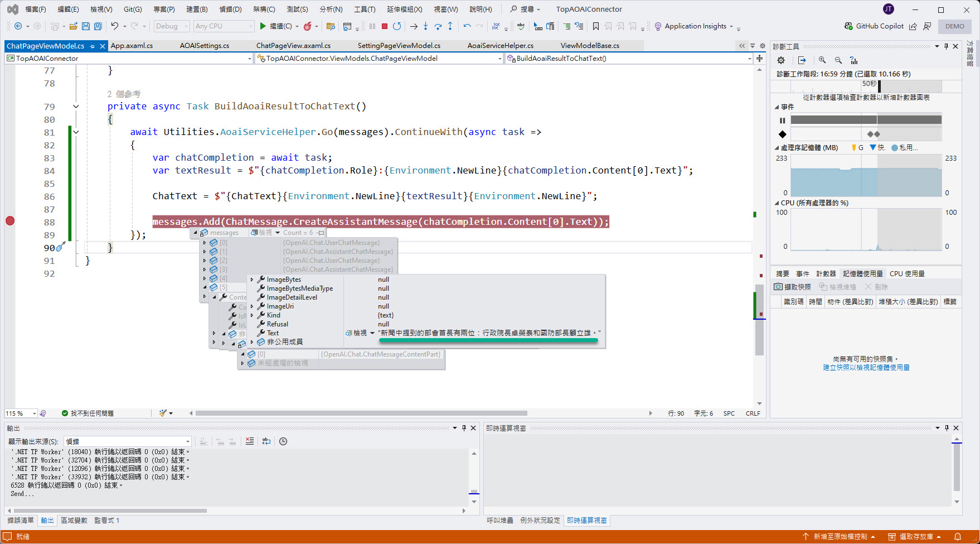The height and width of the screenshot is (544, 980).
Task: Click the Save All icon
Action: tap(98, 26)
